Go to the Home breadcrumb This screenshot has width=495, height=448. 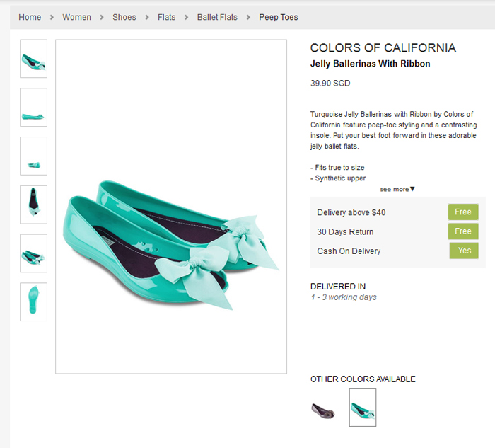point(30,17)
